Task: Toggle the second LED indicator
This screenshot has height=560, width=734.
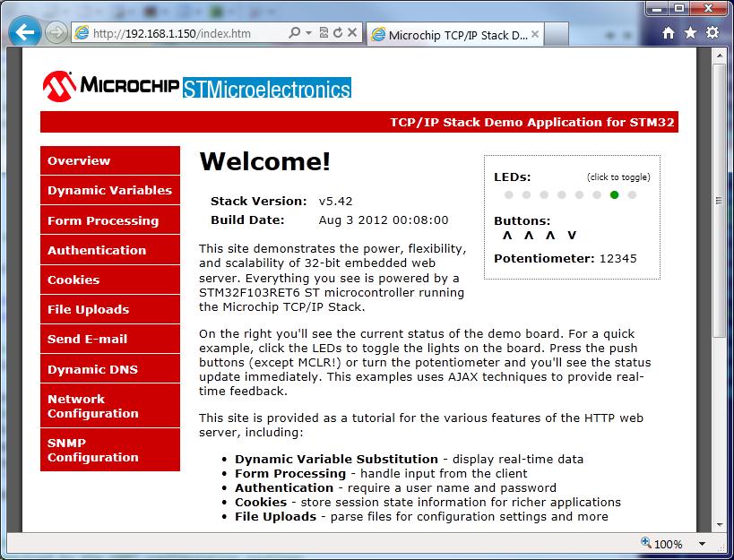Action: coord(526,194)
